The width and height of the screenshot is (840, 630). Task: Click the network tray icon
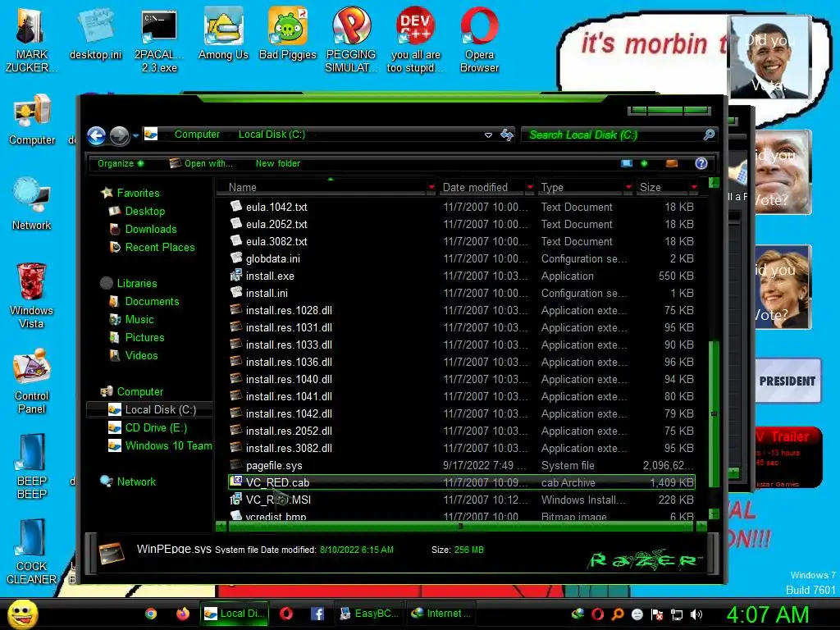pos(677,614)
